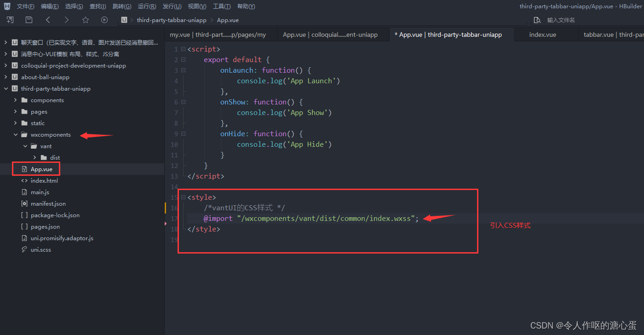
Task: Fold the onHide function at line 9
Action: tap(183, 133)
